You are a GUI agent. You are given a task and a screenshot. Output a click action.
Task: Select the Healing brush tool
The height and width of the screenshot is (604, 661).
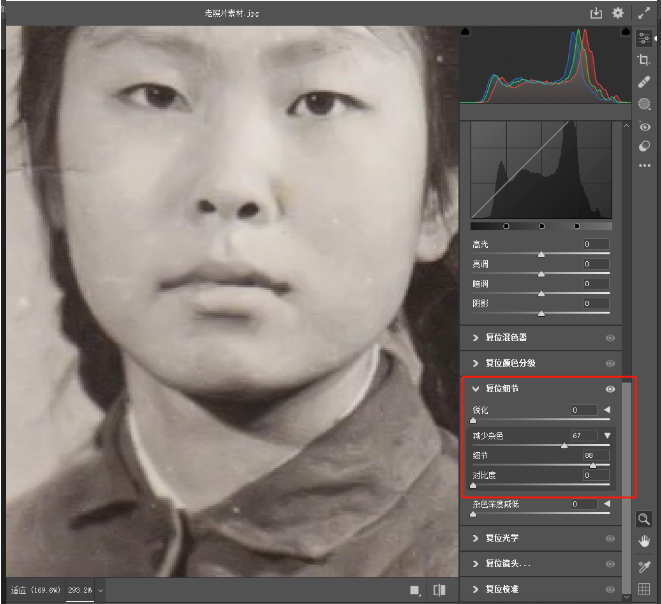click(x=644, y=82)
